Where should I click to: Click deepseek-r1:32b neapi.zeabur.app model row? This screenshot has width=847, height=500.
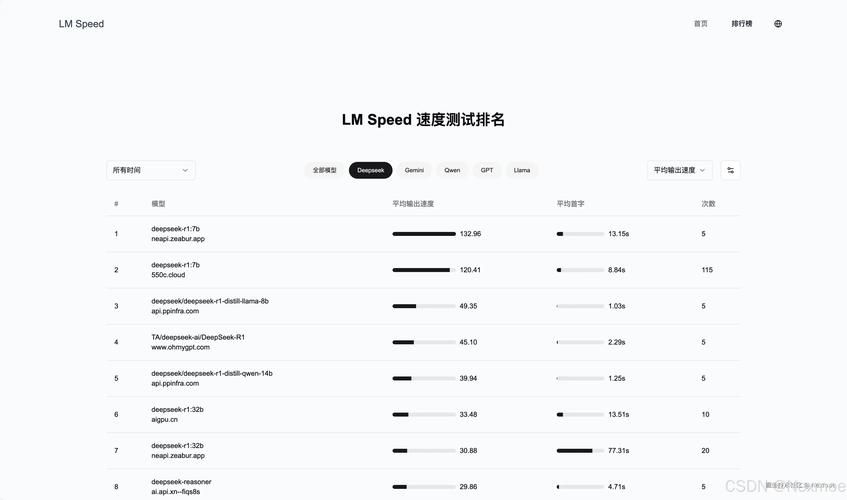pos(423,451)
